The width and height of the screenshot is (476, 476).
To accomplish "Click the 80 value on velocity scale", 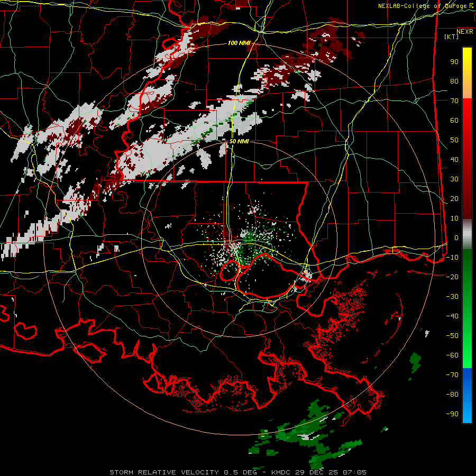I will (454, 81).
